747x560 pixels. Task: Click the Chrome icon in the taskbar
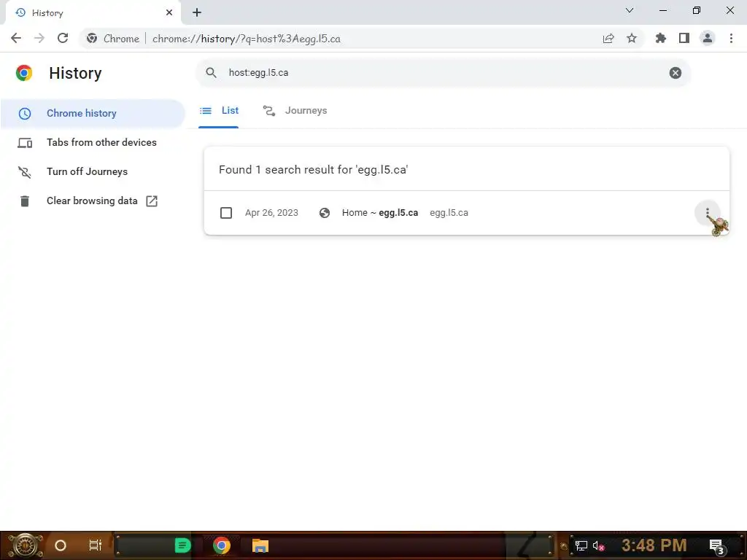(x=222, y=545)
